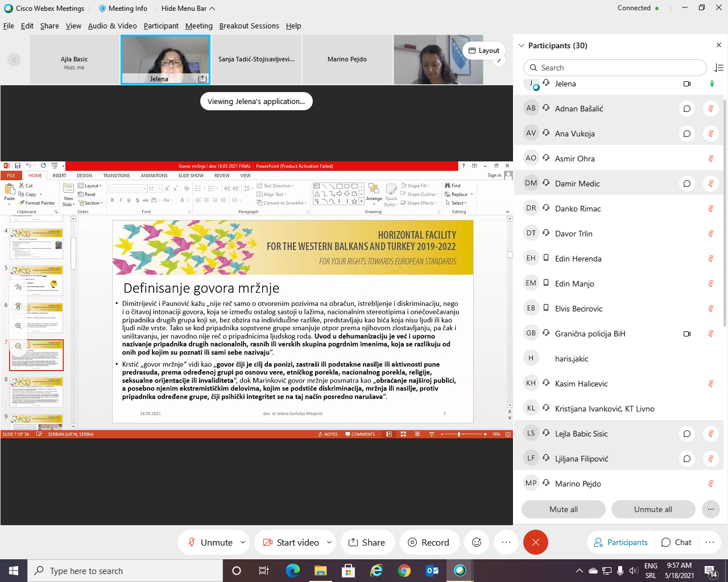The image size is (728, 582).
Task: Open the Breakout Sessions menu
Action: (249, 26)
